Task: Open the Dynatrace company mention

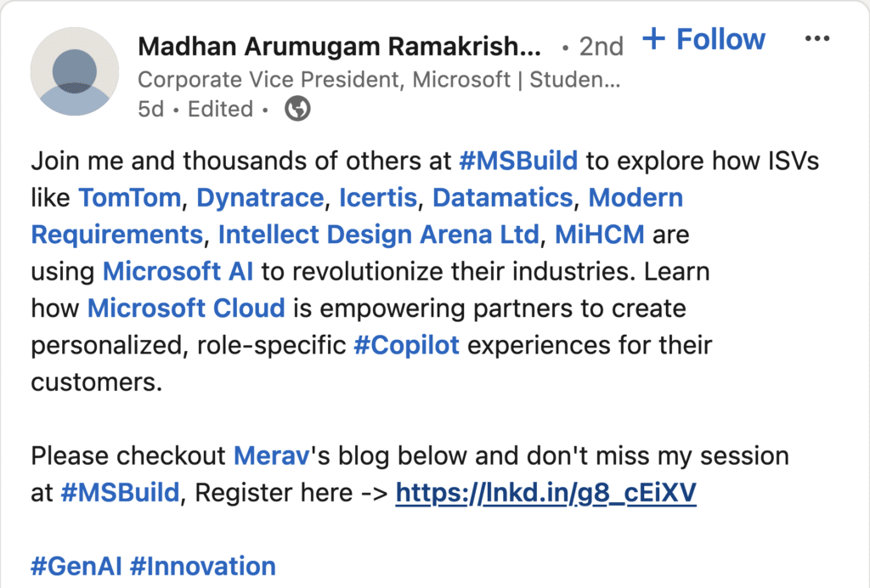Action: pyautogui.click(x=260, y=198)
